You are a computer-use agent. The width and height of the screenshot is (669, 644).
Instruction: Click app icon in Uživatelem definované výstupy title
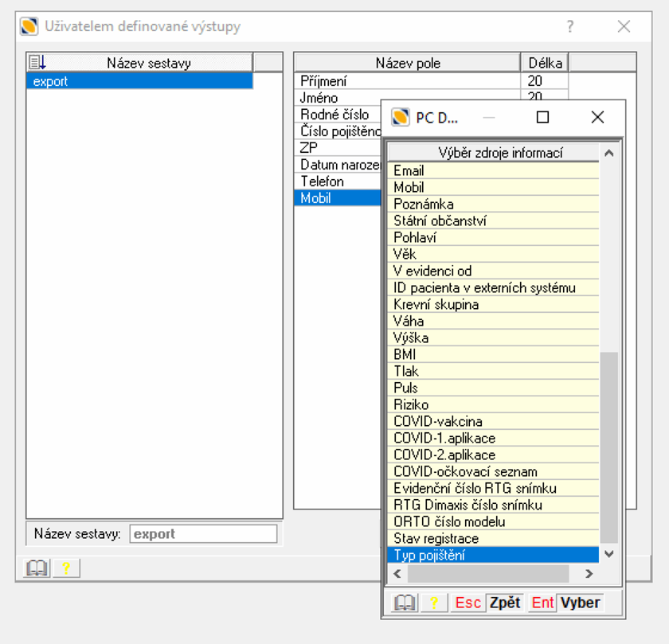point(29,26)
